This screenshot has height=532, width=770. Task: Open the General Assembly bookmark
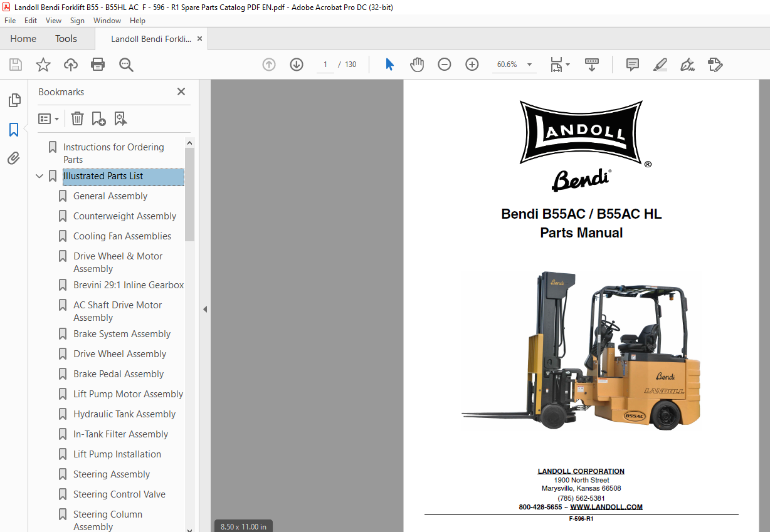pyautogui.click(x=110, y=196)
